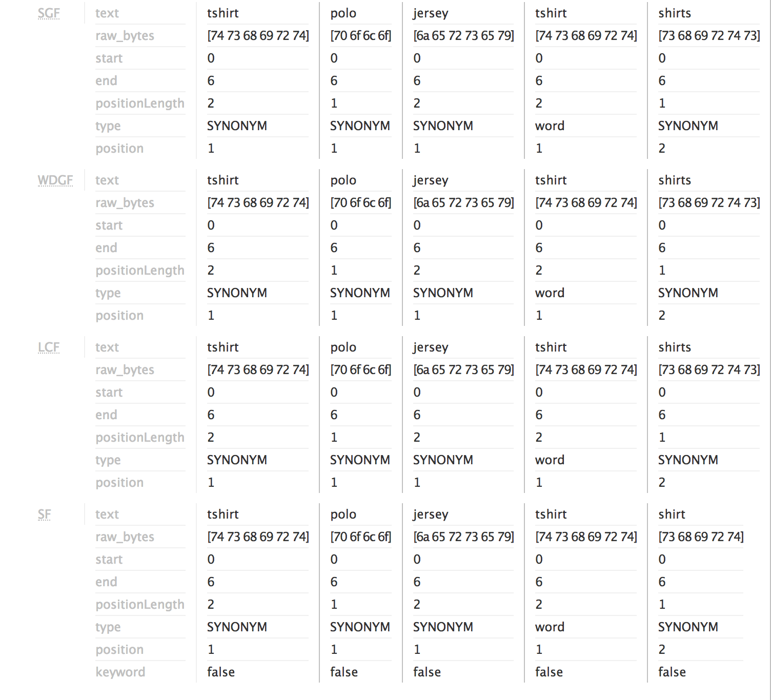
Task: Select '[70 6f 6c 6f]' bytes in SGF section
Action: (x=360, y=35)
